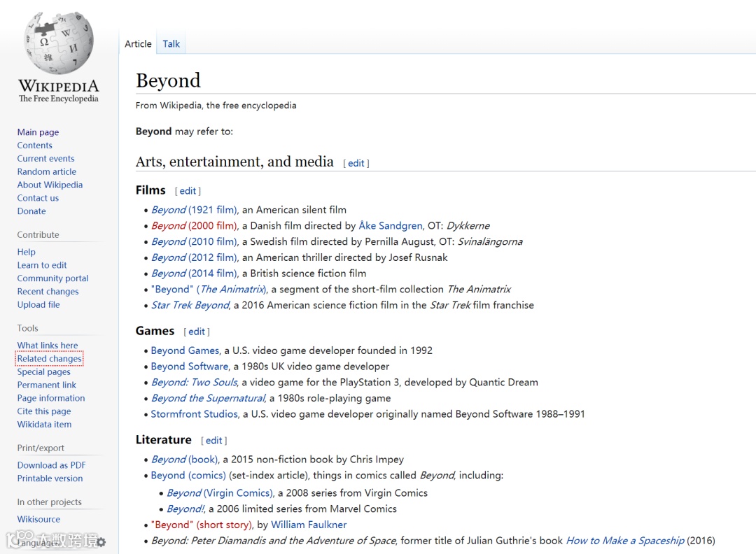Open Current events sidebar link

45,159
